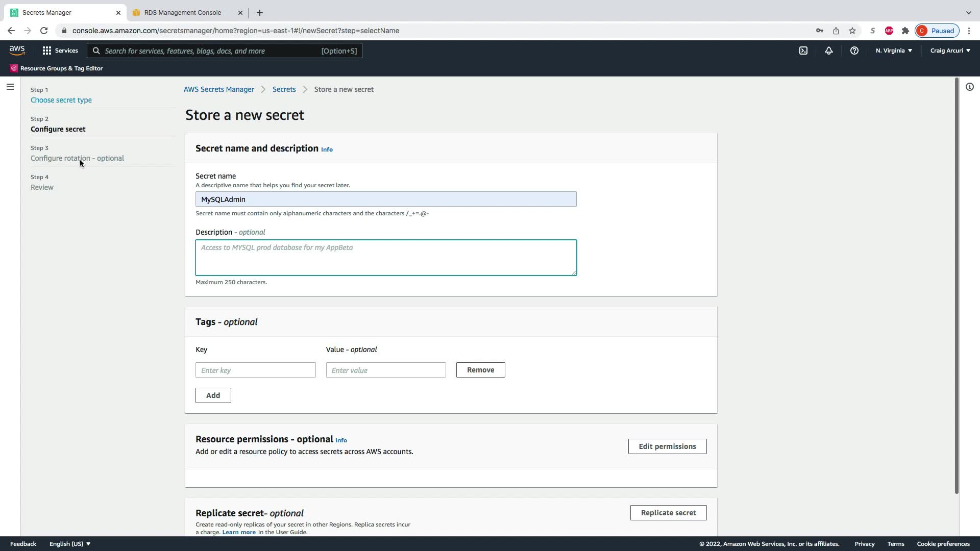Open the English (US) language selector
The height and width of the screenshot is (551, 980).
pos(70,544)
